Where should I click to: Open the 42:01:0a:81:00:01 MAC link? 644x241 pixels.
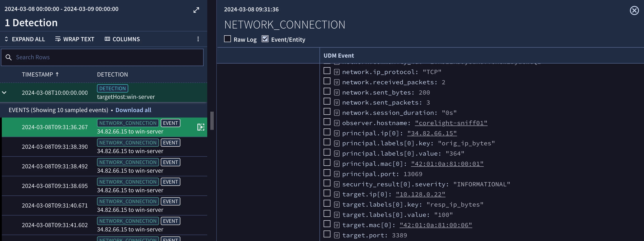pos(447,164)
